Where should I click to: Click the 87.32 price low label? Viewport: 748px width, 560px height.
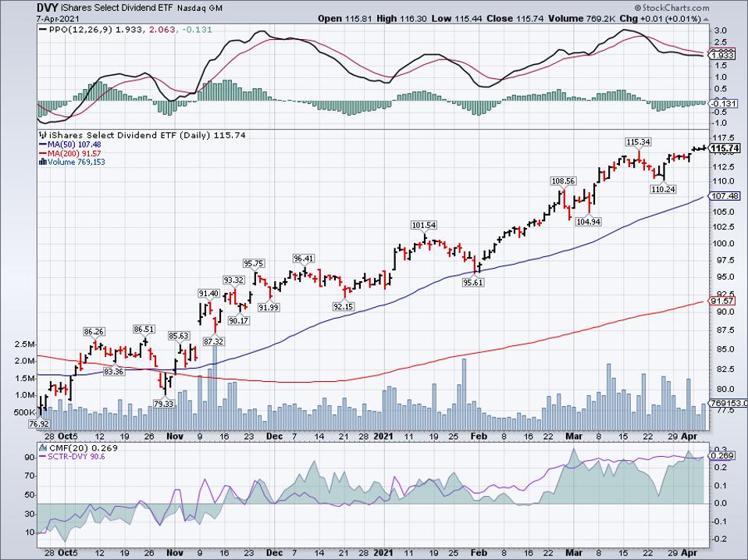pos(214,342)
